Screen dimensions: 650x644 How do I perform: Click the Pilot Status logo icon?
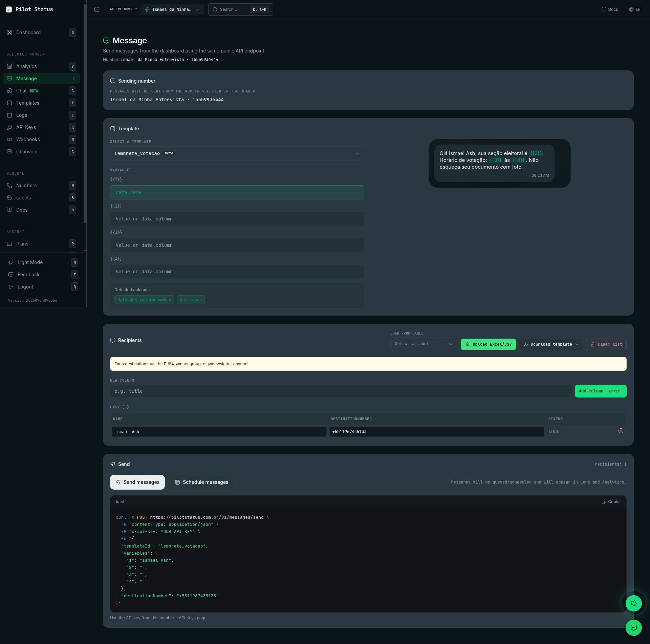(x=9, y=9)
